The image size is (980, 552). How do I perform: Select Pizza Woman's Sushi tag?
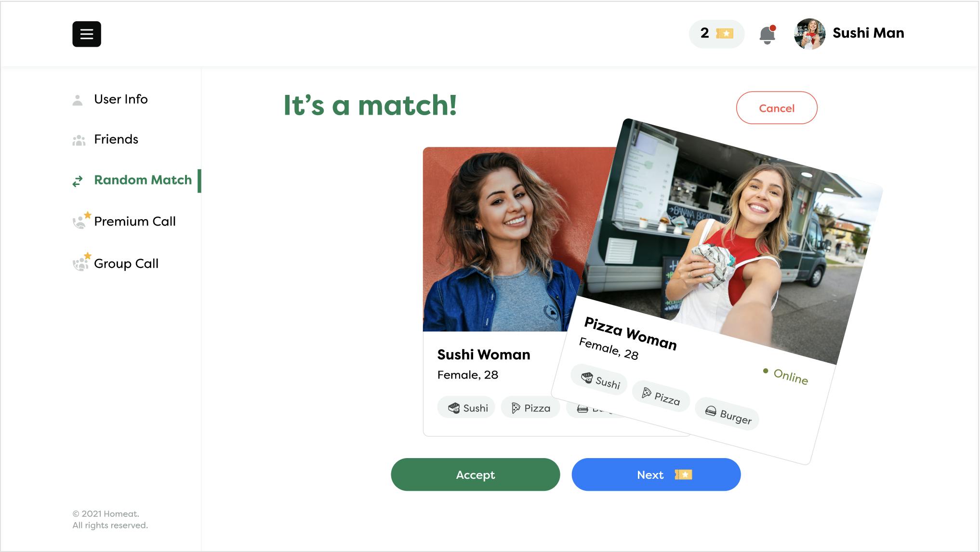click(600, 380)
